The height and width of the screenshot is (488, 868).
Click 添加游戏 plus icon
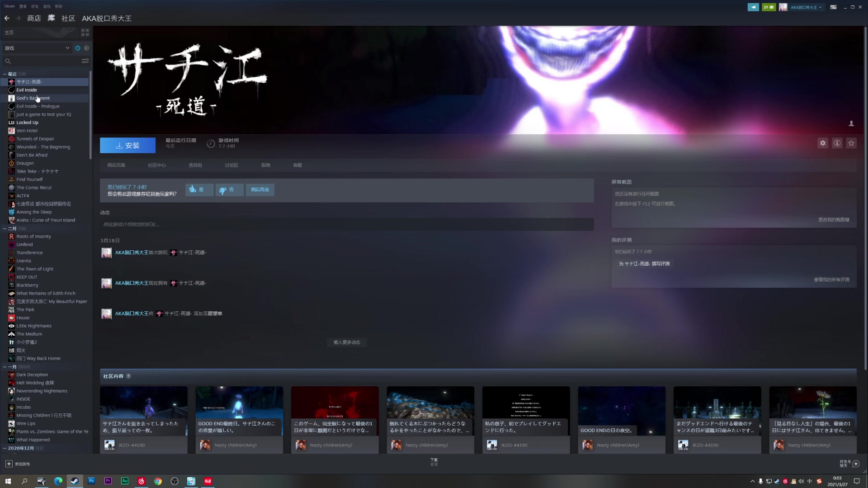tap(9, 464)
